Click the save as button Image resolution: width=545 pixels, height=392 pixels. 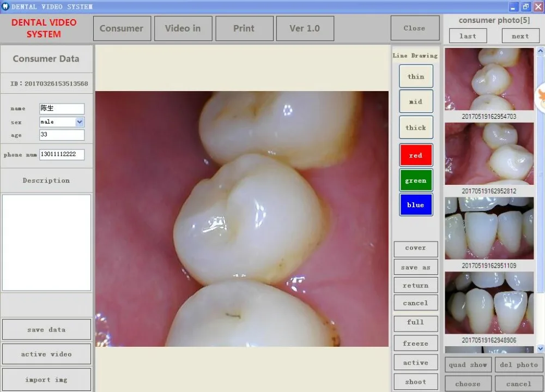pos(416,267)
